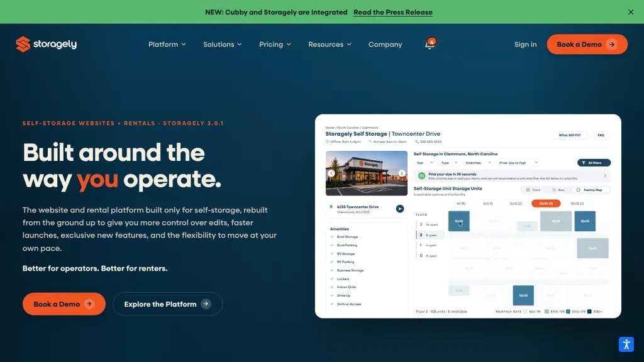Click the All filters button
The image size is (644, 362).
594,163
